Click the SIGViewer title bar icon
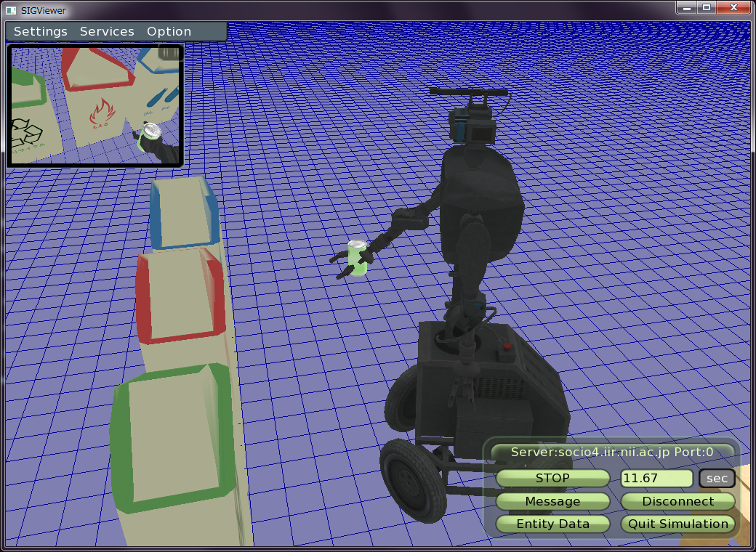 point(10,10)
